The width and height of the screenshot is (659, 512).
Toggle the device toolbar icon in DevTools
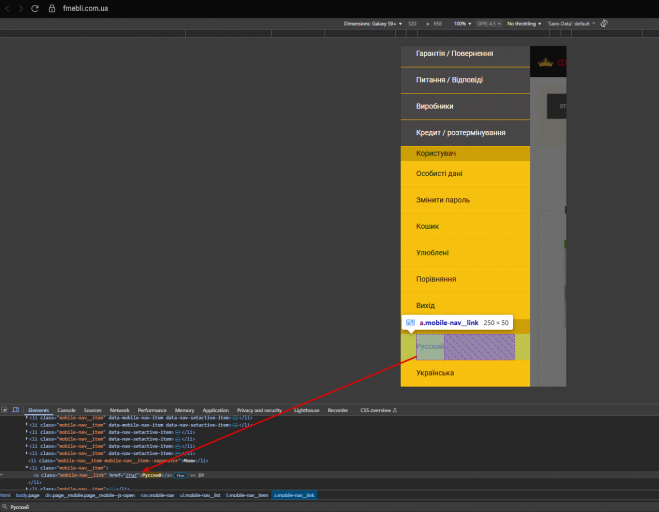click(16, 410)
